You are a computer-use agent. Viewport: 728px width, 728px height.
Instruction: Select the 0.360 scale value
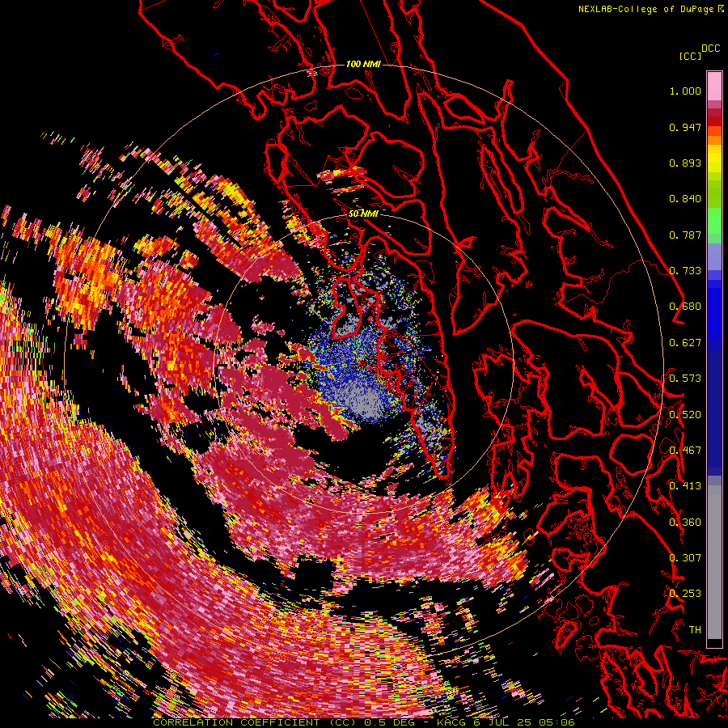pos(685,523)
